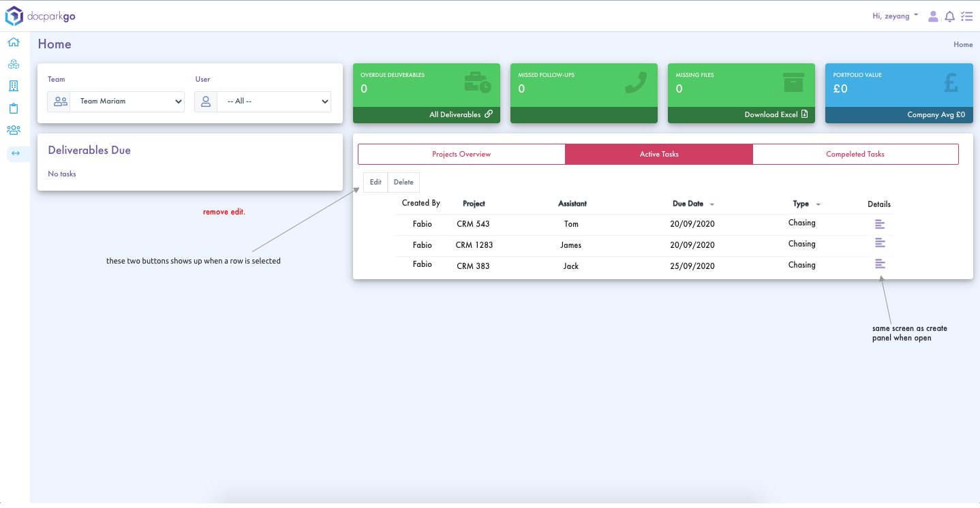Open the clipboard icon in the sidebar
Screen dimensions: 980x508
(14, 108)
